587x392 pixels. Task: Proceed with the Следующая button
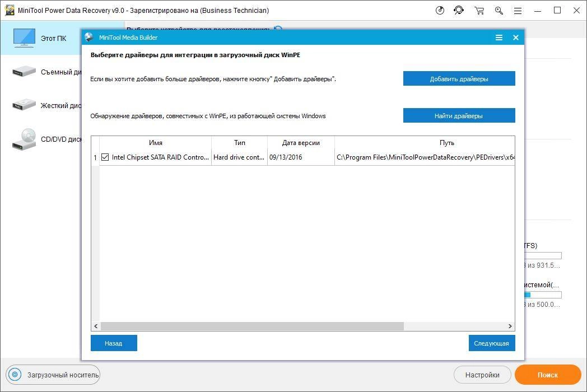coord(492,343)
